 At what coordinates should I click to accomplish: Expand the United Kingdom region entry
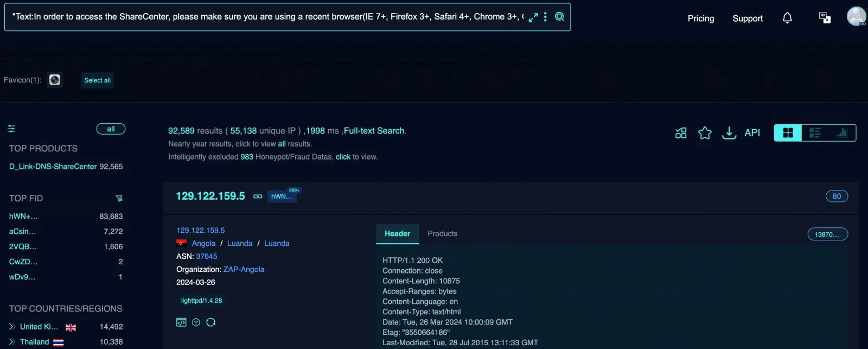tap(12, 327)
